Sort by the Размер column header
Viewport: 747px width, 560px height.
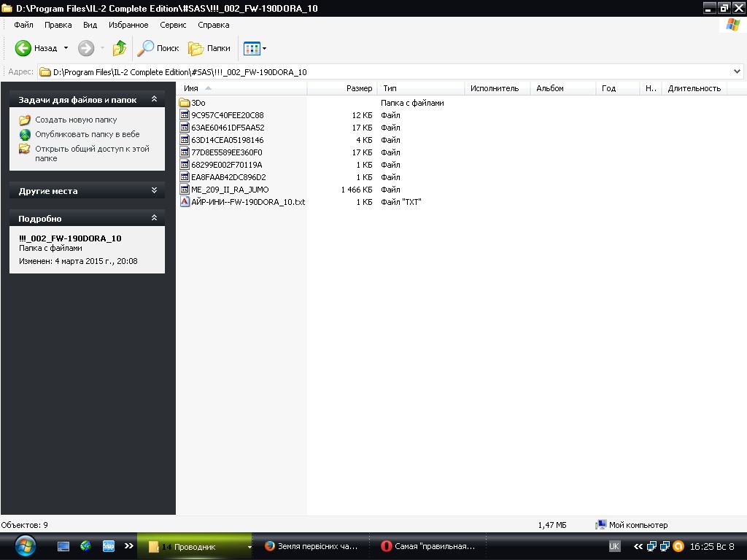(342, 88)
